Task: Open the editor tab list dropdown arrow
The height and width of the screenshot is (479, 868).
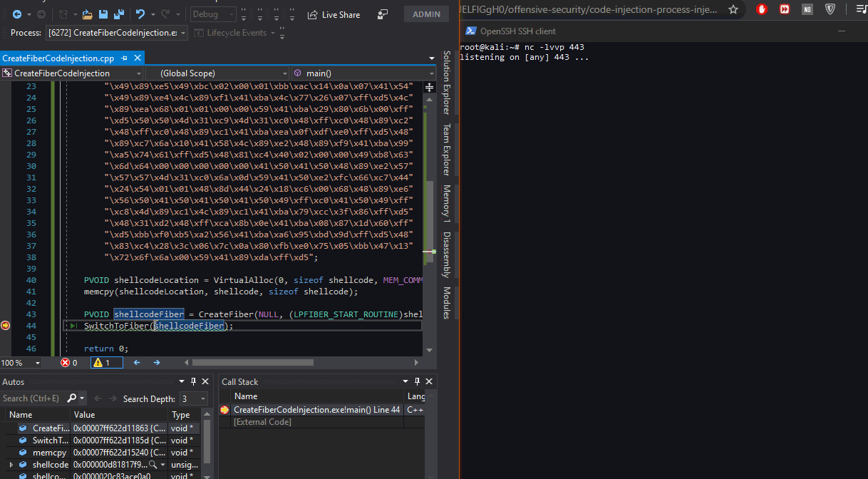Action: tap(431, 58)
